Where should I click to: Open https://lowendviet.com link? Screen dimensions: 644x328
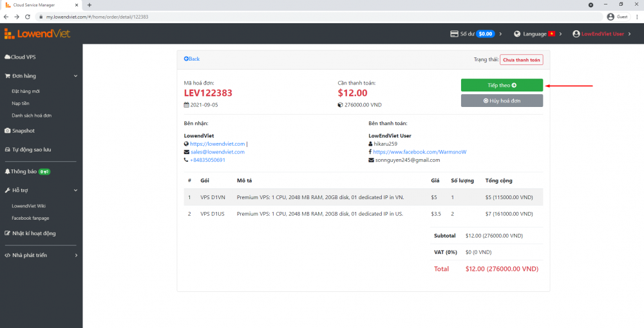217,144
